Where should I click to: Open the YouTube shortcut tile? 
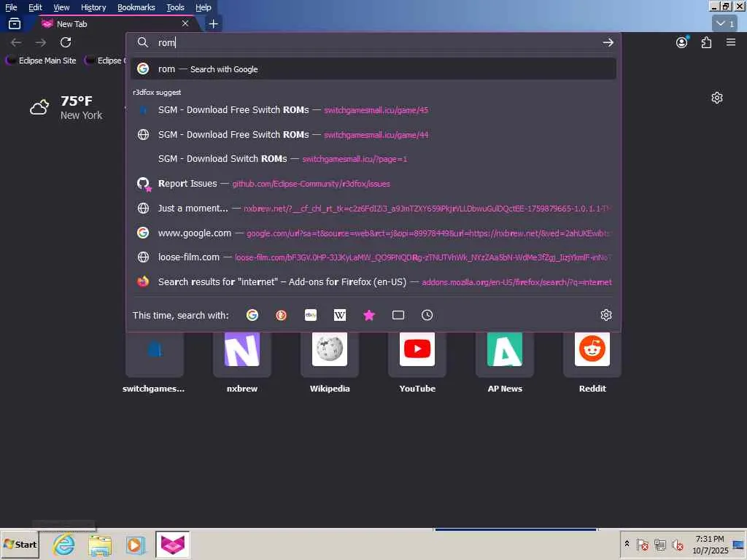click(417, 363)
